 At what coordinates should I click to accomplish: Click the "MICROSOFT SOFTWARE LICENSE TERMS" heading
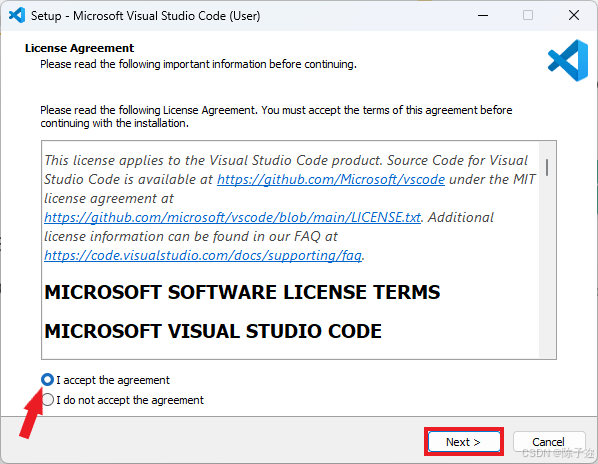242,292
